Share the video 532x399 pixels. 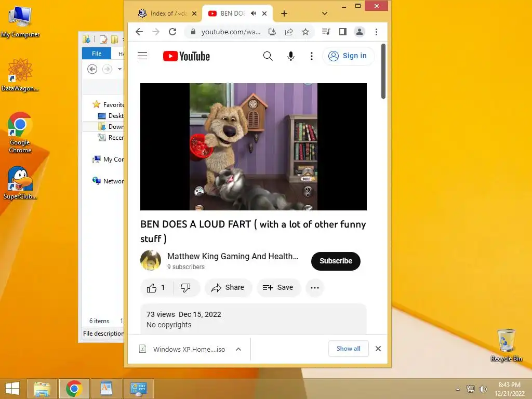pyautogui.click(x=228, y=288)
